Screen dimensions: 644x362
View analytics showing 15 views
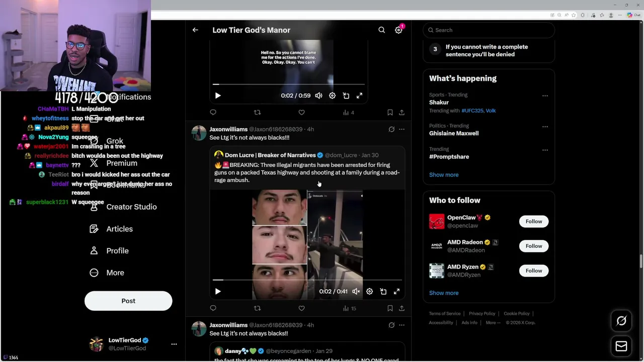[x=350, y=308]
